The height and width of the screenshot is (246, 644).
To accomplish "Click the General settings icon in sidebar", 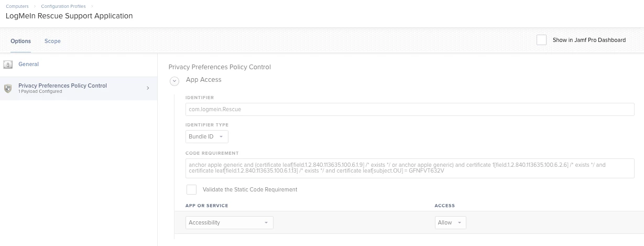I will coord(8,65).
